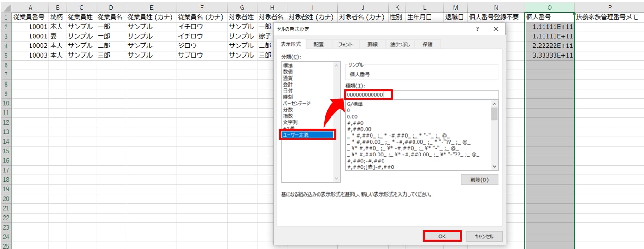Select column O header
The image size is (644, 249).
click(549, 7)
